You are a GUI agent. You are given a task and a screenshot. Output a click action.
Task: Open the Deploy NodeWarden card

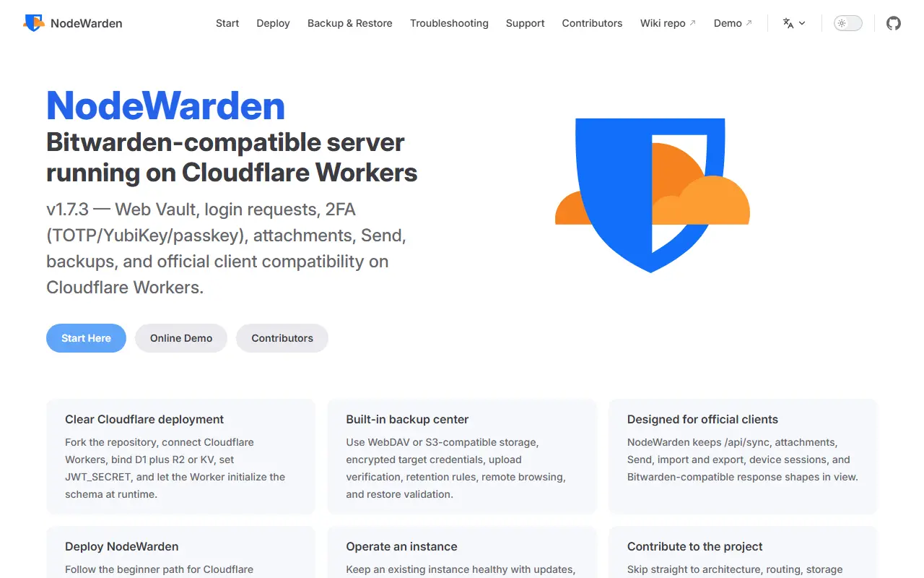(x=180, y=552)
